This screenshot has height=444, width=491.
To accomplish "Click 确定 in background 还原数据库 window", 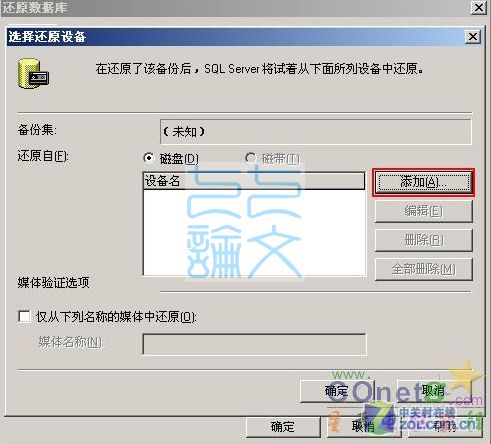I will pos(283,427).
